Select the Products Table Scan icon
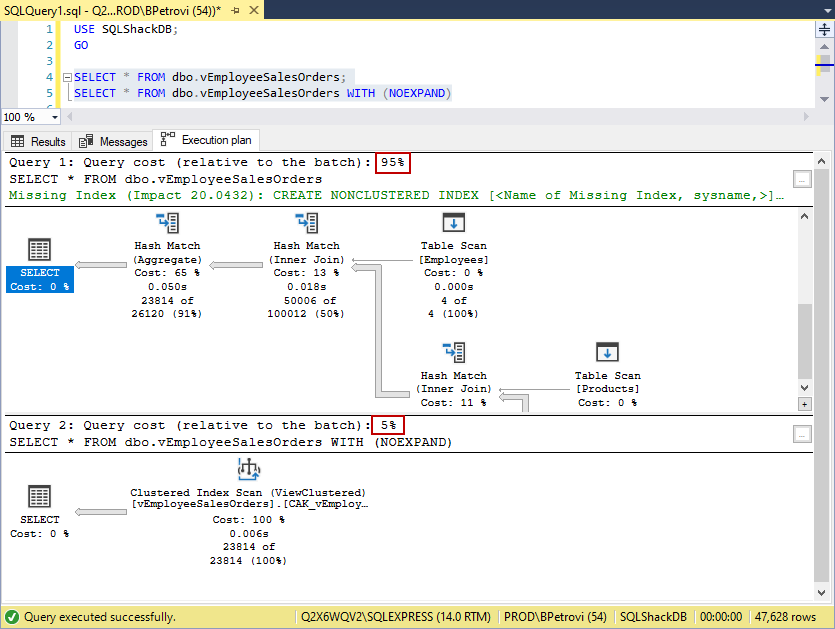This screenshot has height=629, width=835. 607,353
